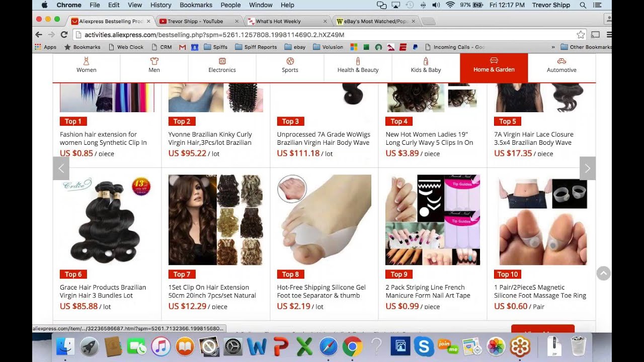Open the History menu
The width and height of the screenshot is (644, 362).
(x=160, y=5)
